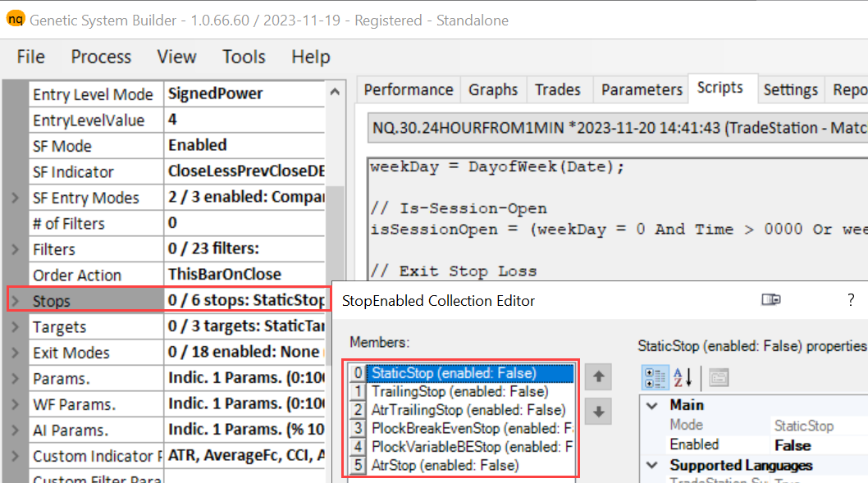This screenshot has width=868, height=483.
Task: Click the Property Pages icon
Action: (x=719, y=377)
